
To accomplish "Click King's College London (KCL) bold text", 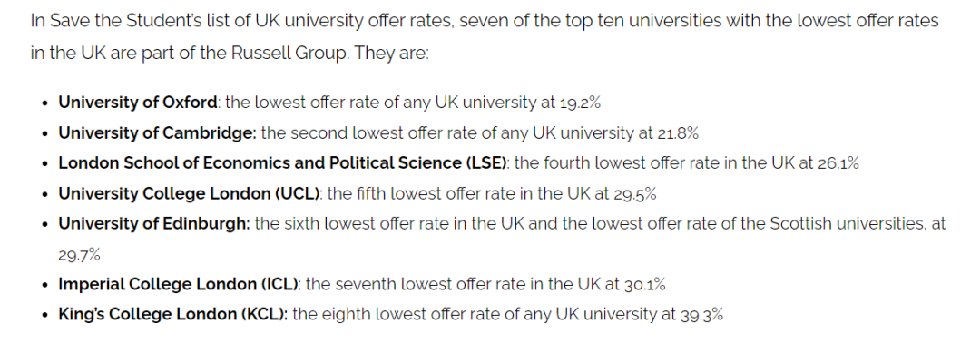I will coord(173,314).
